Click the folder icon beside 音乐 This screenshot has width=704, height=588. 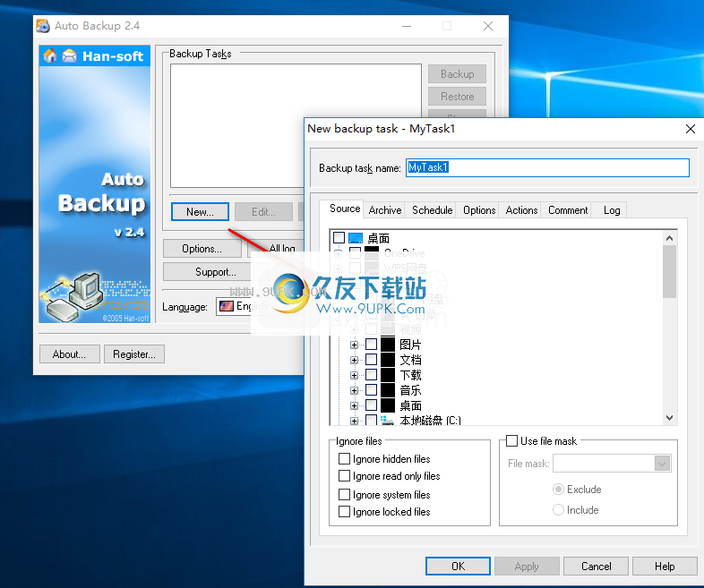[x=388, y=390]
